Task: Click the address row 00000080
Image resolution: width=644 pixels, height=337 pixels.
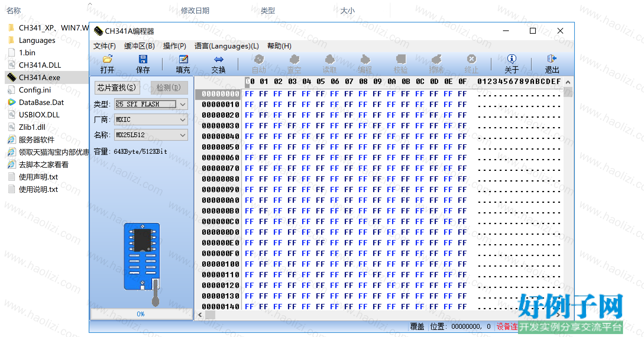Action: (x=221, y=179)
